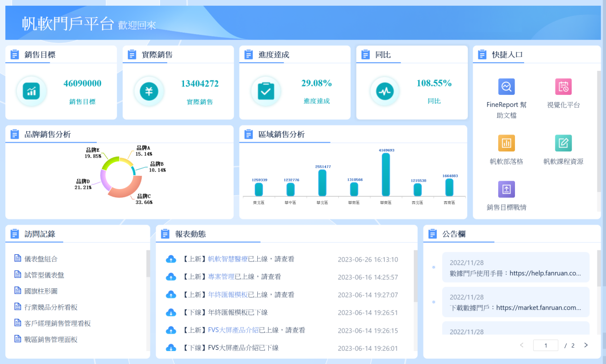
Task: Click the 東北區 bar valued 1259339
Action: [x=259, y=190]
